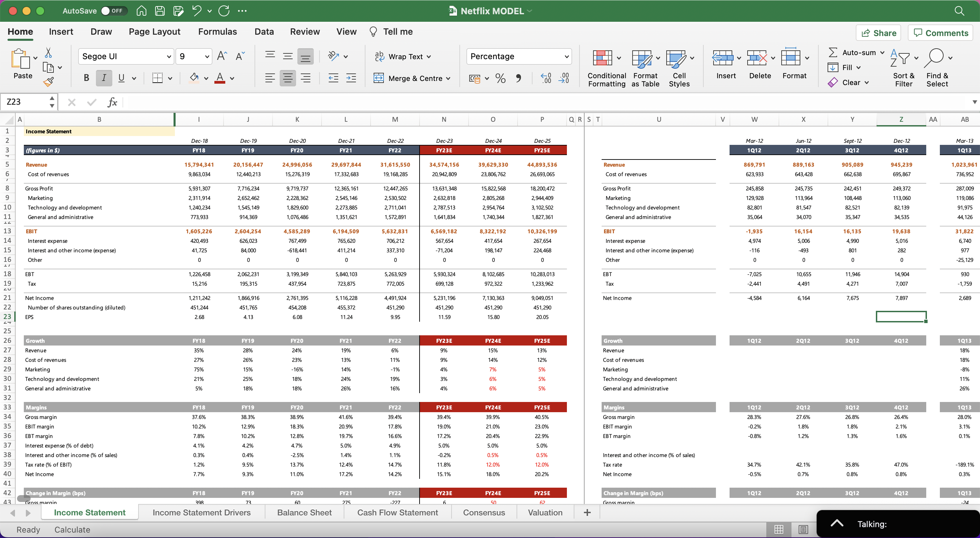Open Conditional Formatting
This screenshot has width=980, height=538.
(x=606, y=68)
